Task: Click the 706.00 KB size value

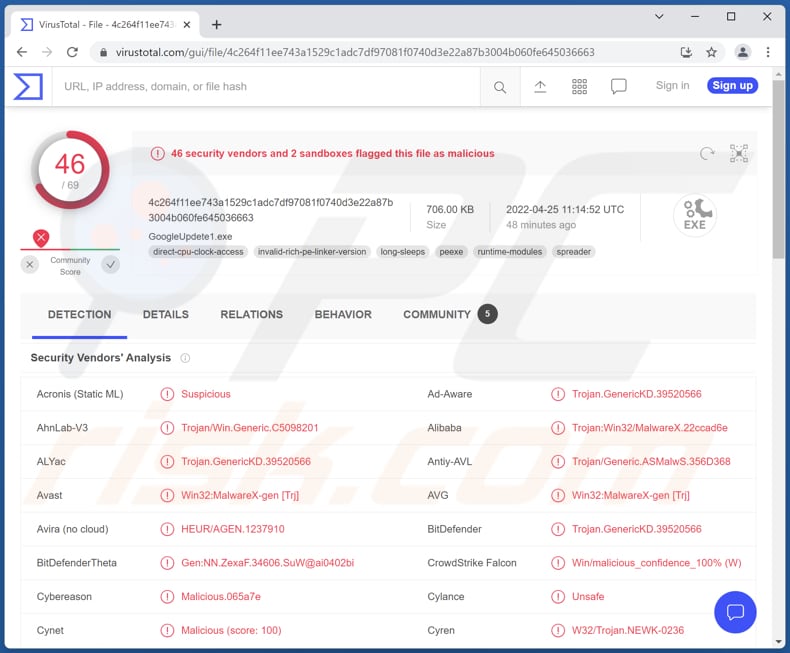Action: [450, 210]
